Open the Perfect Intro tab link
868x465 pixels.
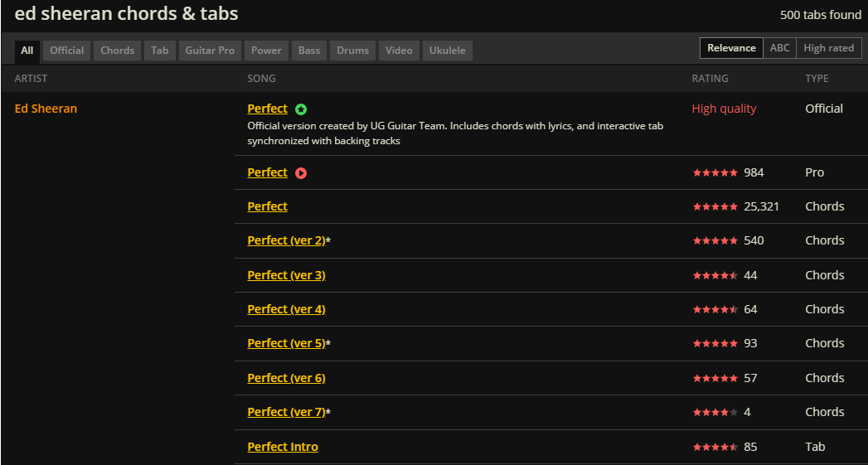pyautogui.click(x=283, y=448)
